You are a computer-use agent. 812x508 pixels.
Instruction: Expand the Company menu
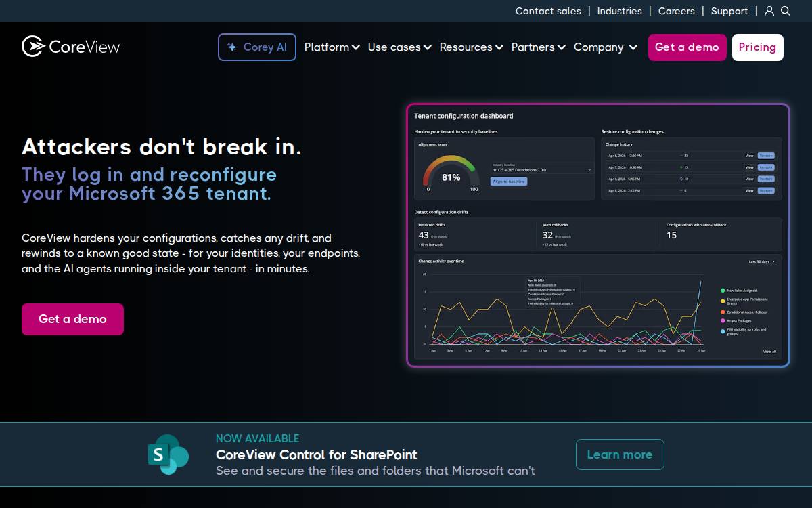click(x=606, y=47)
